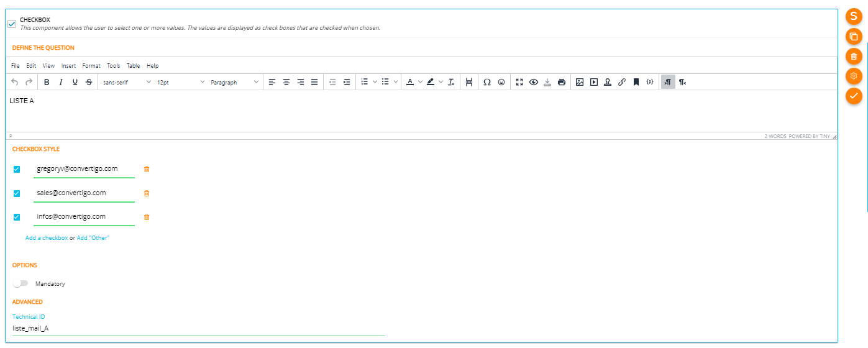Open the emoji picker in toolbar

pyautogui.click(x=501, y=82)
